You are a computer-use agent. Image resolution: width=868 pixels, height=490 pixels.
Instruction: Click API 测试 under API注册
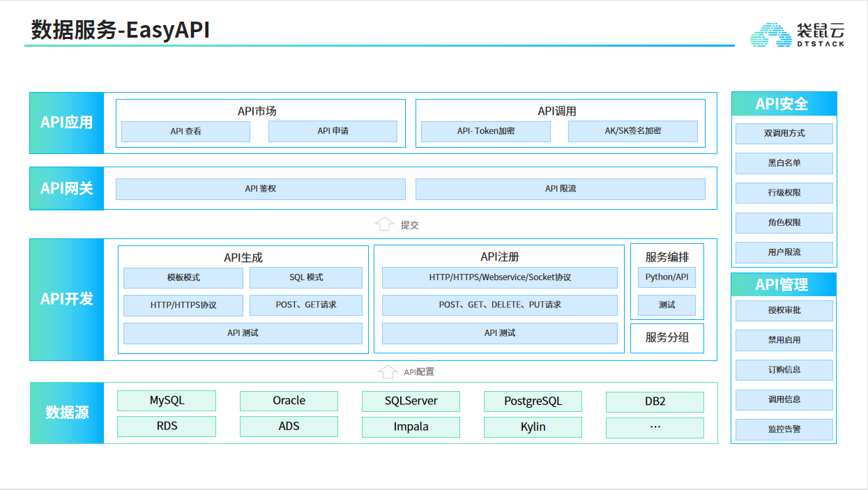pos(500,333)
